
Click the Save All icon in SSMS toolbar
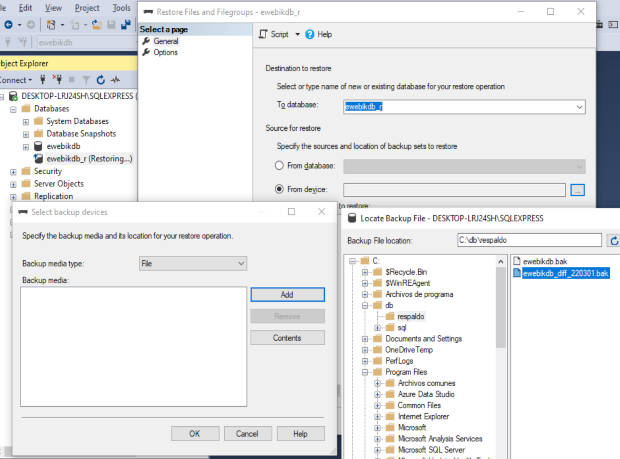click(x=126, y=25)
